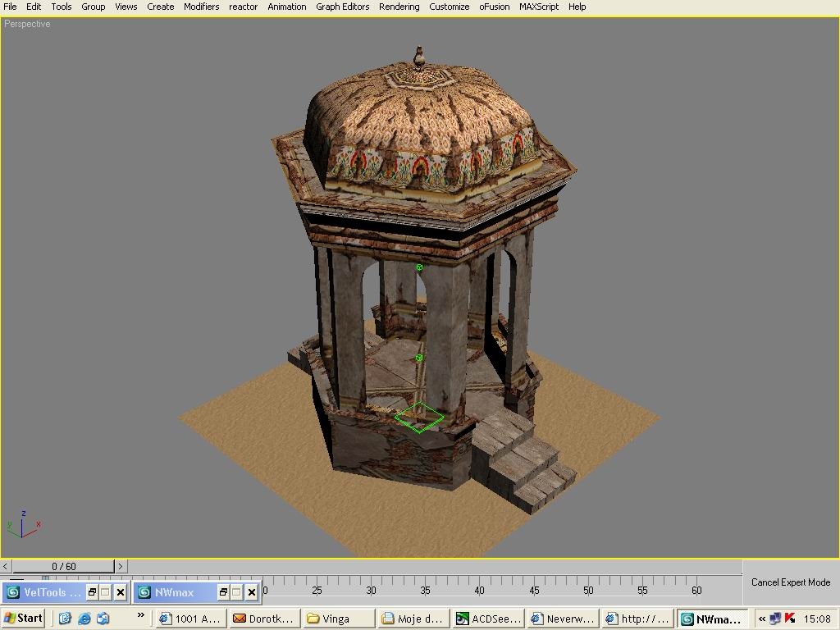Click the 0 / 60 time slider
Image resolution: width=840 pixels, height=630 pixels.
coord(63,566)
